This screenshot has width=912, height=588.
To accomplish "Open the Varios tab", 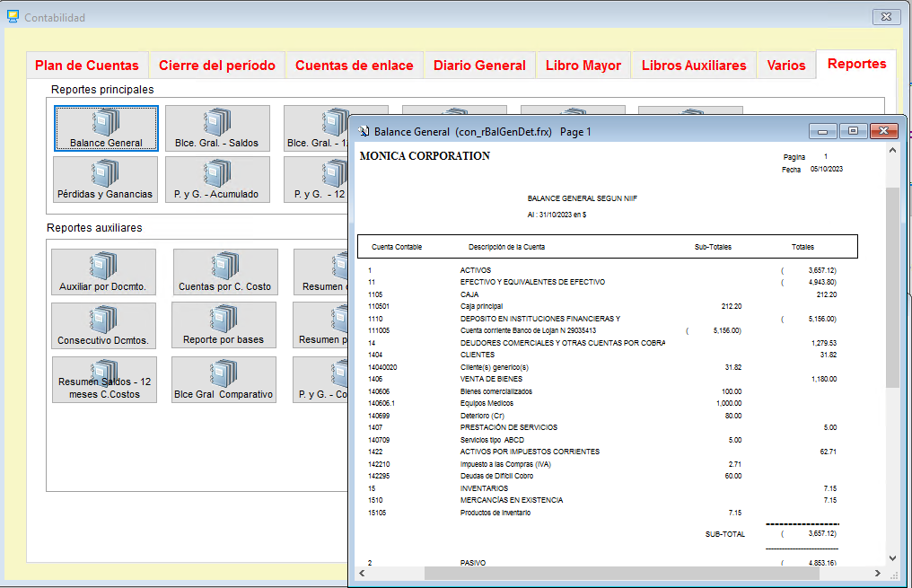I will click(786, 66).
